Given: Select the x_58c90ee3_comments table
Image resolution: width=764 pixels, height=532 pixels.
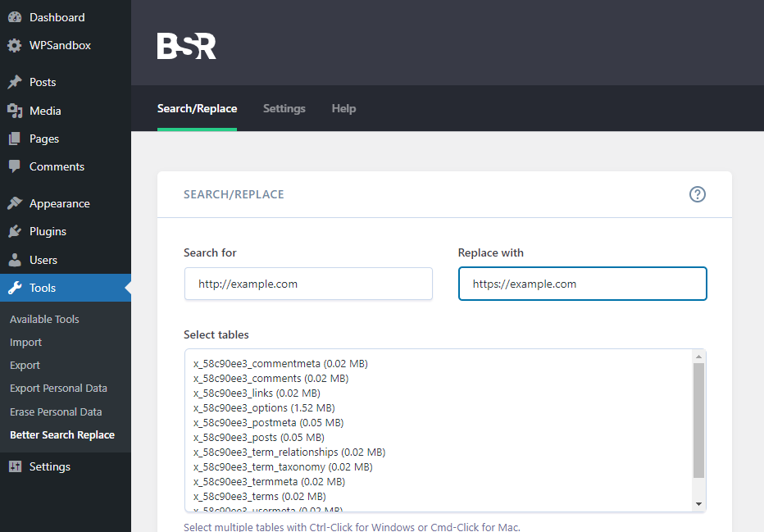Looking at the screenshot, I should (x=271, y=379).
